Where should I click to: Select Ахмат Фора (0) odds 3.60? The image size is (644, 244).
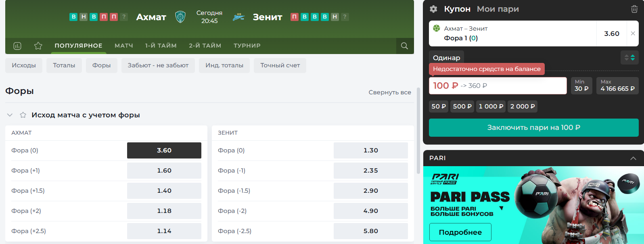pyautogui.click(x=164, y=150)
